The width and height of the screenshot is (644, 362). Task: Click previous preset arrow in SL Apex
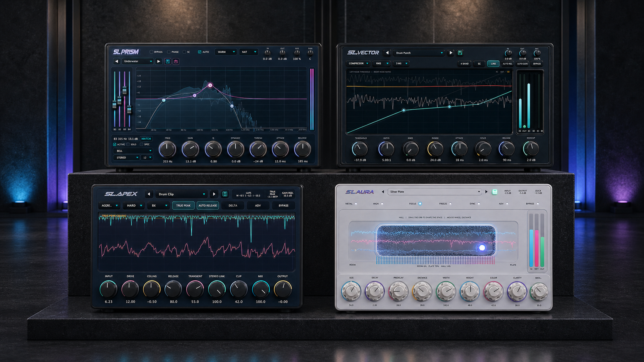149,194
